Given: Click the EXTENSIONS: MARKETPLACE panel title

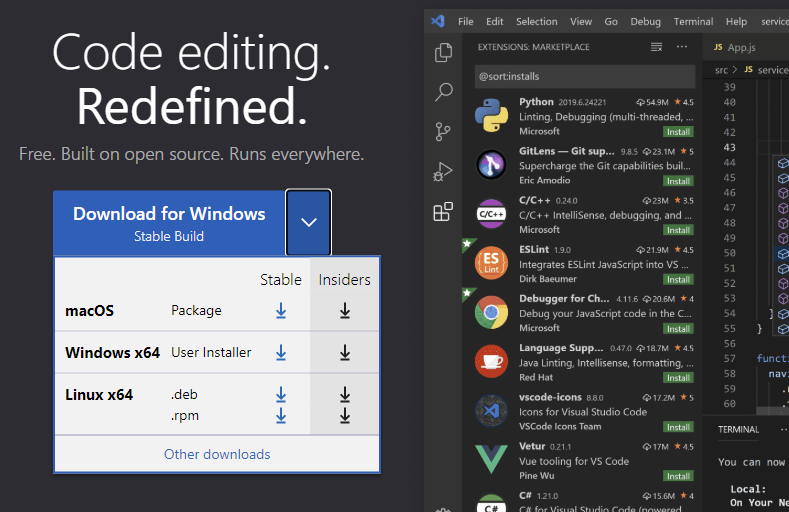Looking at the screenshot, I should click(533, 47).
